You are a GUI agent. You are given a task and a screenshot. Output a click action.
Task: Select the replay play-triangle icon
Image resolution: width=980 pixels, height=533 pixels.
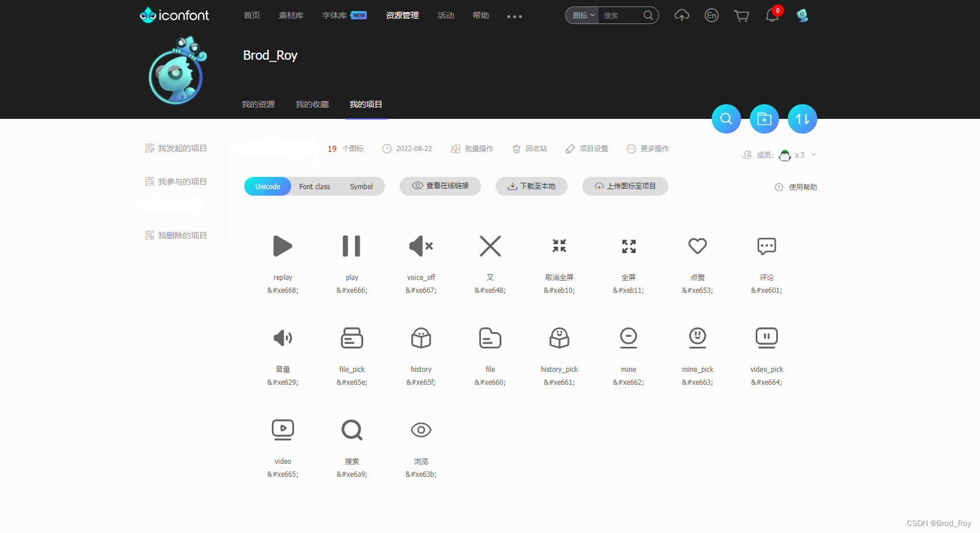(x=283, y=246)
